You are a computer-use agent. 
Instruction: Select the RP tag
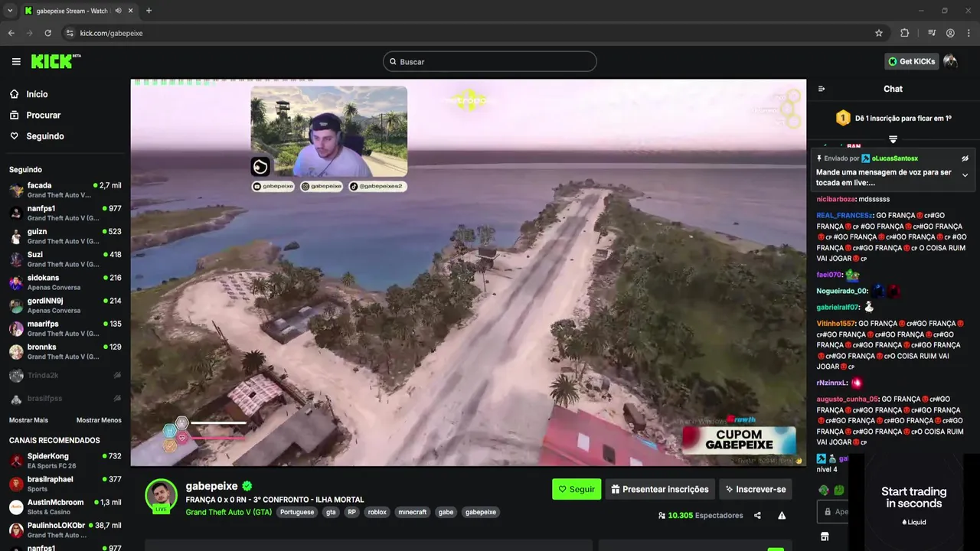coord(352,512)
